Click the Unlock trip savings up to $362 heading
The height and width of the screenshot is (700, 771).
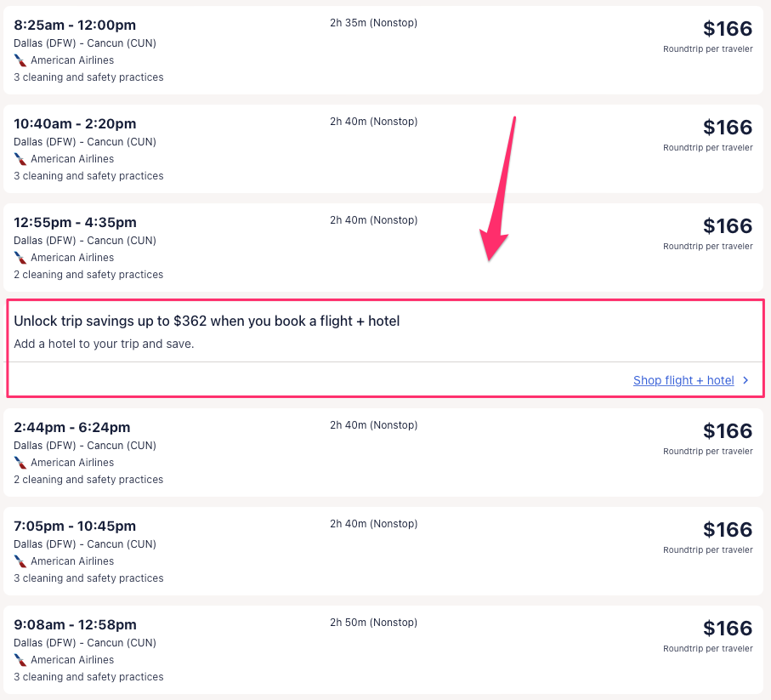pos(207,322)
